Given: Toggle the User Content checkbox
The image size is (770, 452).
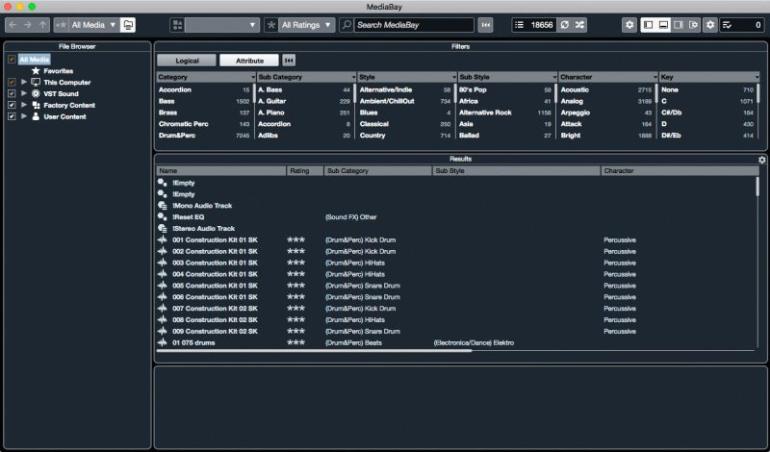Looking at the screenshot, I should click(x=12, y=116).
